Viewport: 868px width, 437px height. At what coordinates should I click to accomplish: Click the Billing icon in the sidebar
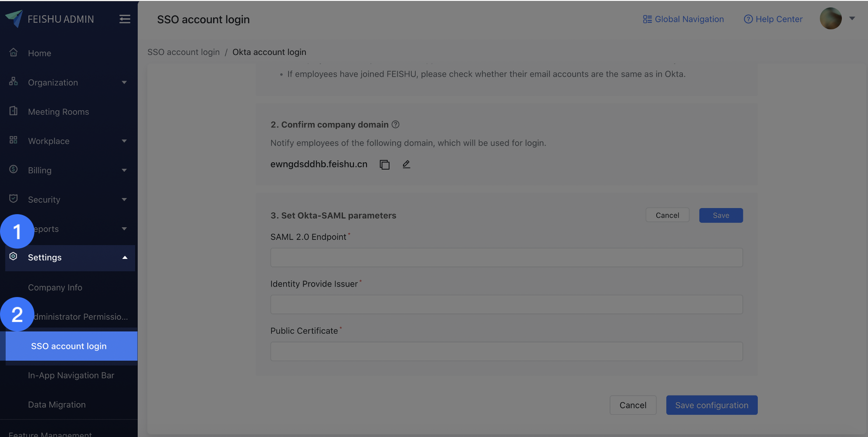[x=14, y=170]
